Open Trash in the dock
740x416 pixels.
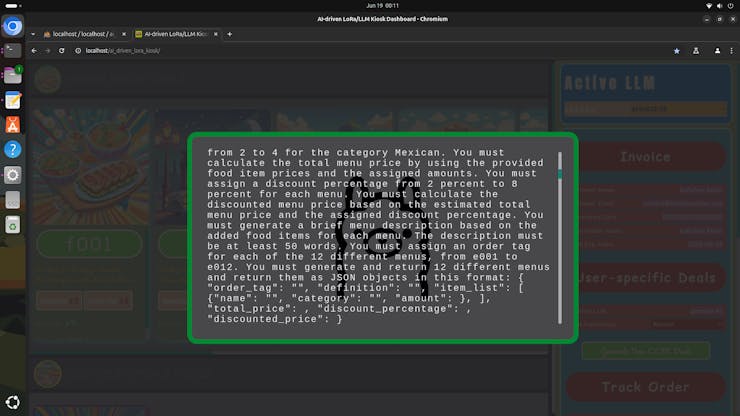(x=13, y=225)
